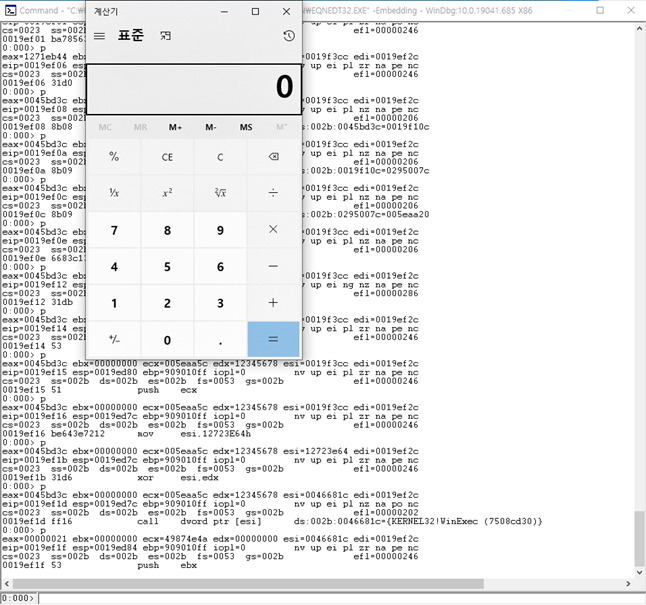Click the '표준' standard mode heading
Screen dimensions: 646x605
pos(131,35)
